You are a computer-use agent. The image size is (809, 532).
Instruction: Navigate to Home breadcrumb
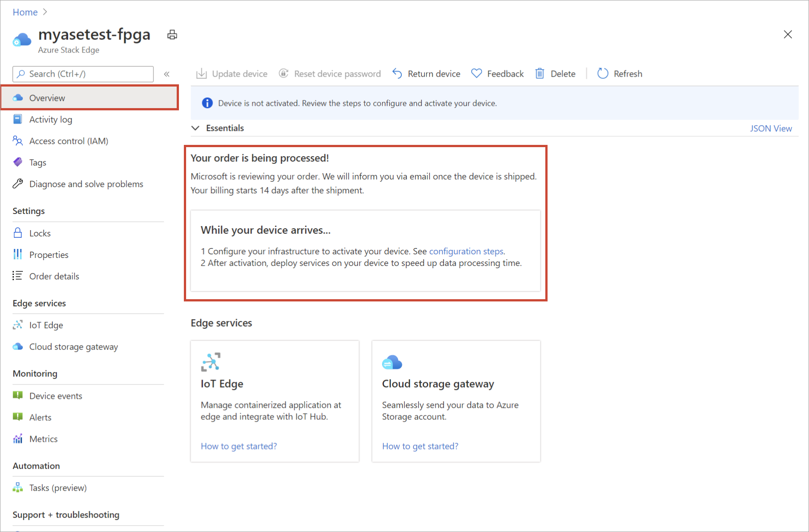click(x=25, y=12)
